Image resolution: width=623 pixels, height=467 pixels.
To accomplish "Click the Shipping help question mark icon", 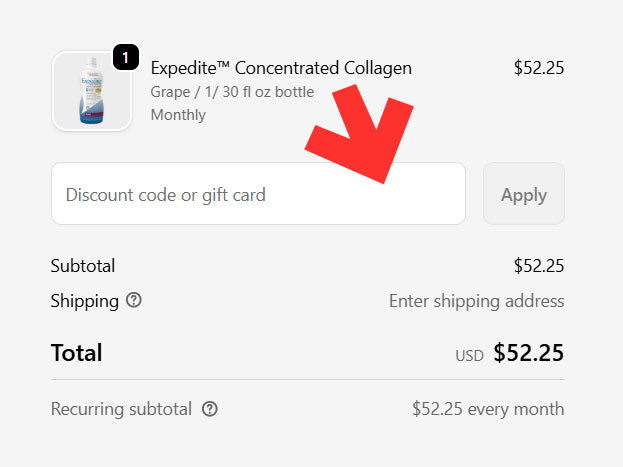I will [x=134, y=300].
